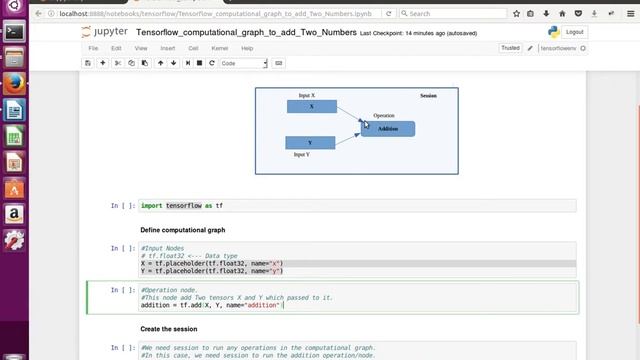
Task: Open Terminal from the Ubuntu launcher
Action: [14, 31]
